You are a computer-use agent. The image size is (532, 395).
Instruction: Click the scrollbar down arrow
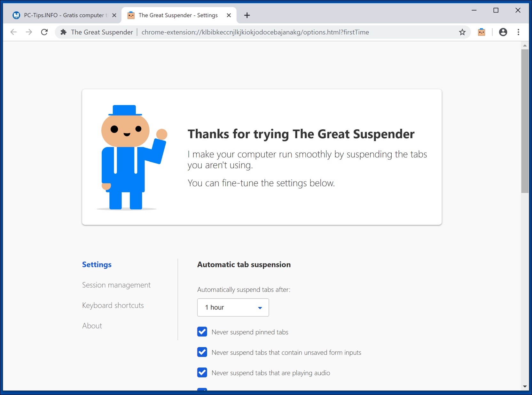point(525,386)
